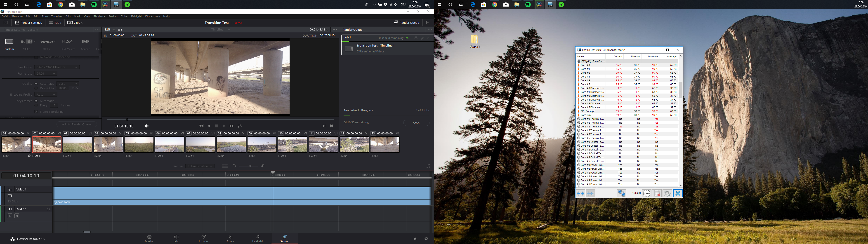
Task: Click the loop playback icon in viewer
Action: coord(240,126)
